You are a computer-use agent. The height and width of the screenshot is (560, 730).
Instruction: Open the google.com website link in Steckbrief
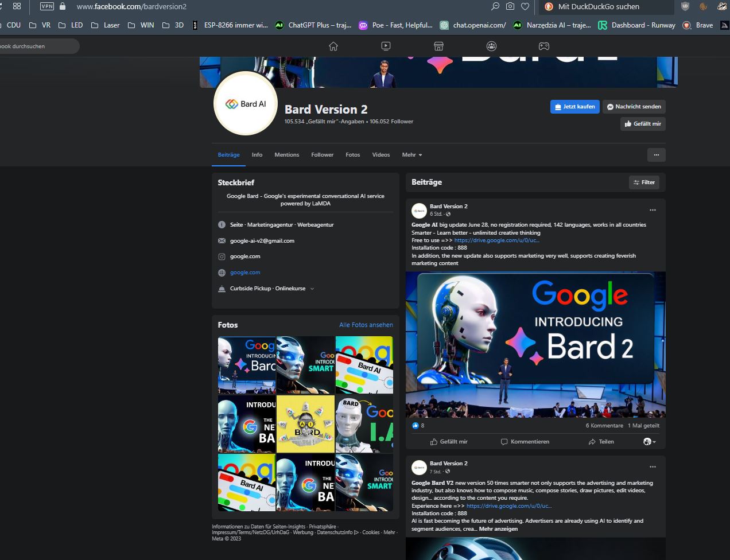[245, 273]
